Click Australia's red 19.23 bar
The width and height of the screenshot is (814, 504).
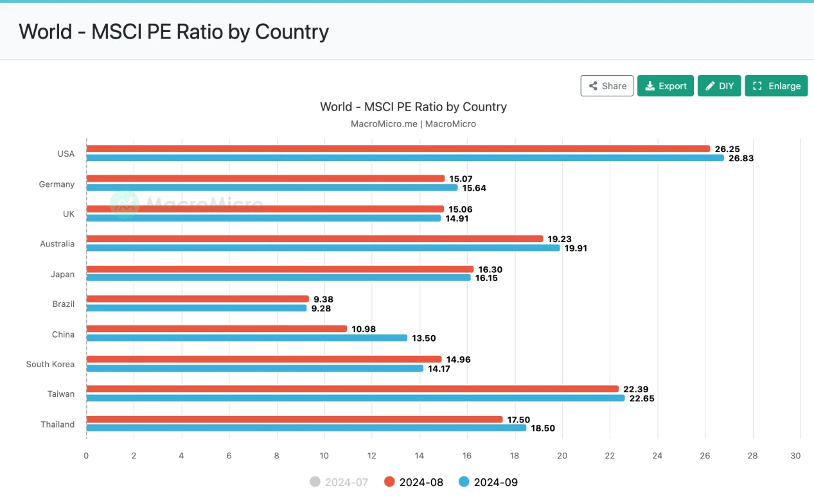[x=315, y=239]
